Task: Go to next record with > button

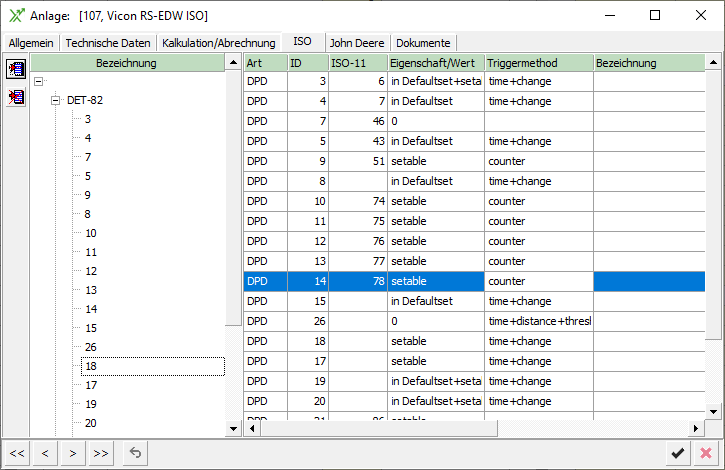Action: [x=73, y=453]
